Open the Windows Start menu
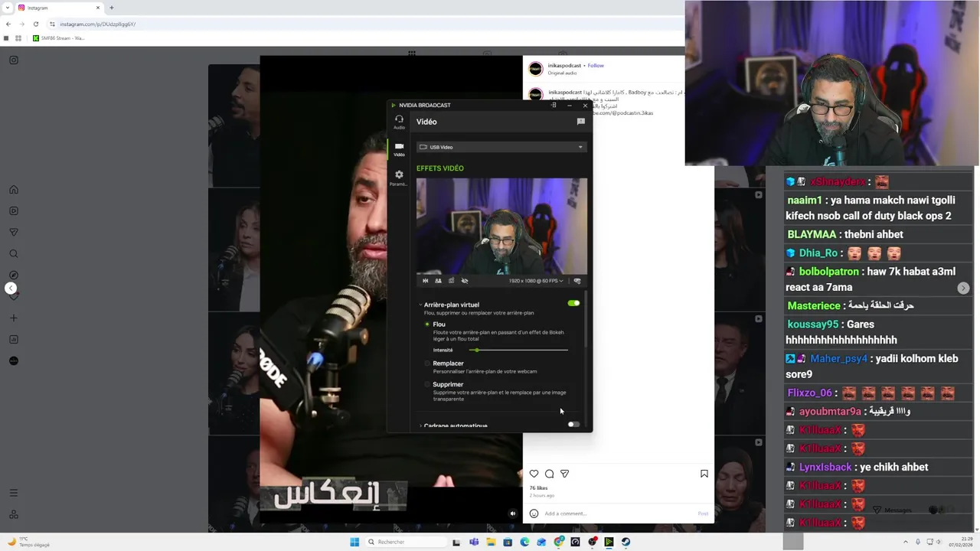Screen dimensions: 980x551 coord(354,542)
